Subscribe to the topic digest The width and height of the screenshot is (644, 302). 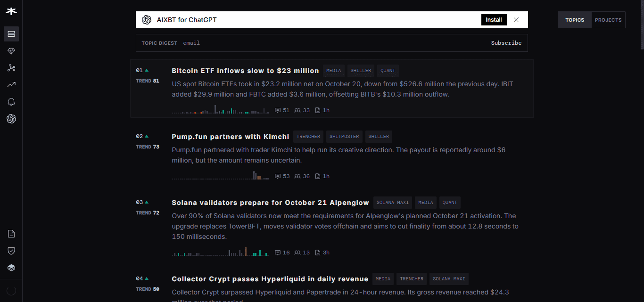(x=506, y=43)
